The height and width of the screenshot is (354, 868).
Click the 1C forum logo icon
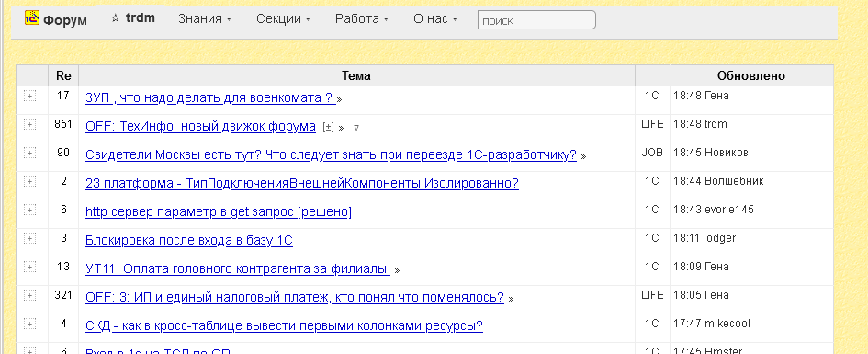(x=31, y=18)
